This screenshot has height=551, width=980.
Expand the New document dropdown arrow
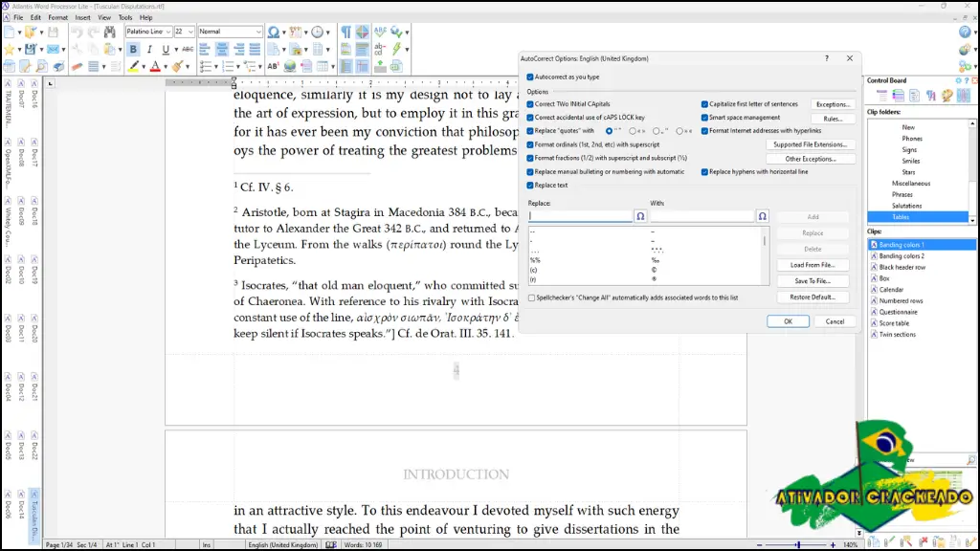pos(19,33)
